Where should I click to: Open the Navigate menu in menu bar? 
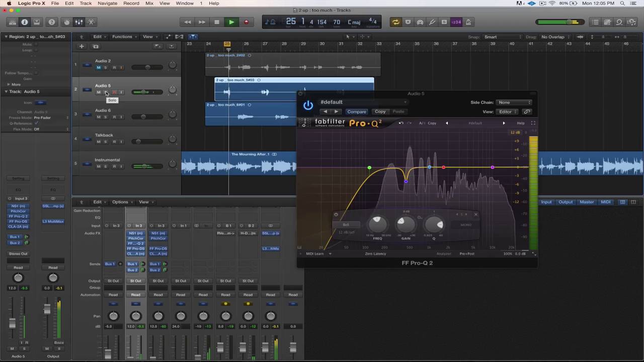point(108,4)
